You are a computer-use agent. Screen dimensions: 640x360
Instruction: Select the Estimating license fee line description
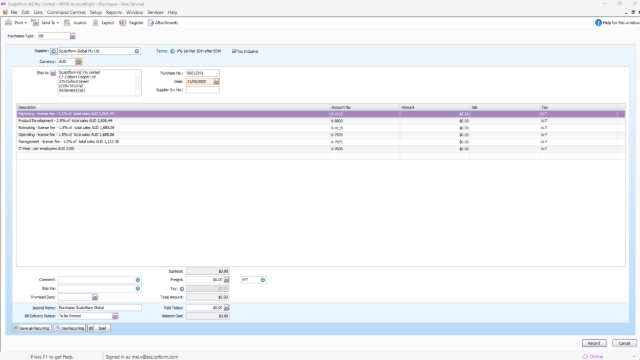(x=66, y=128)
